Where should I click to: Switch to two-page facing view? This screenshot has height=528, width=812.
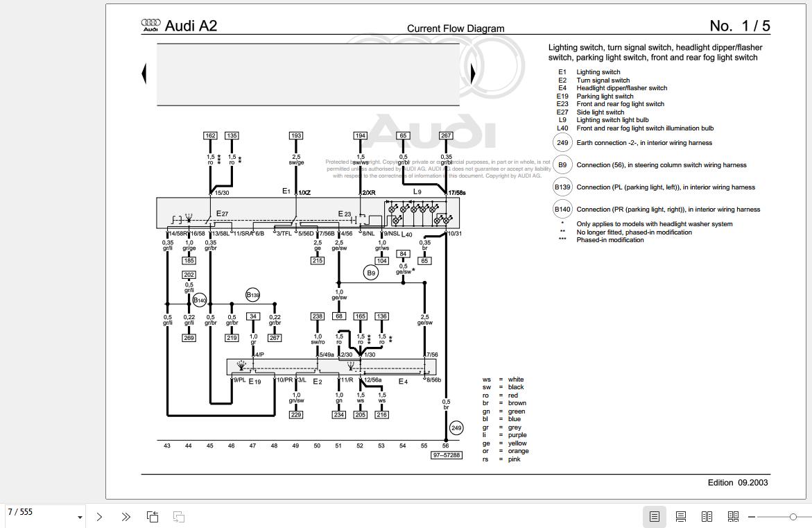(x=707, y=517)
